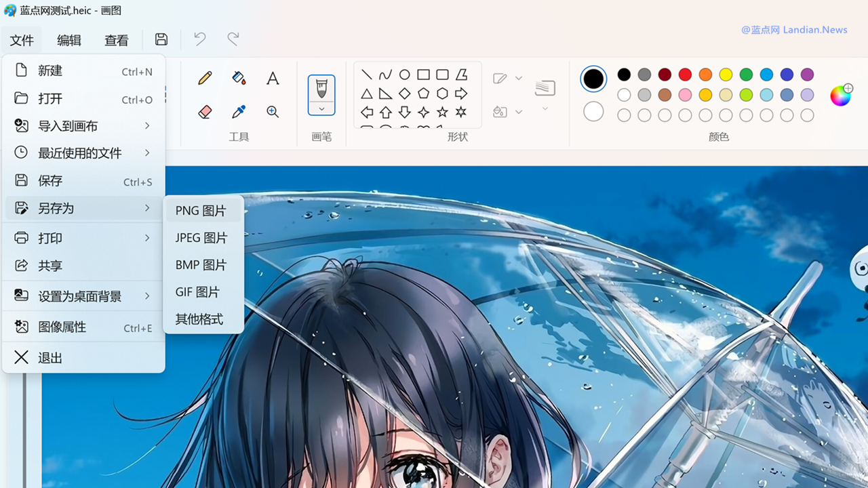Choose 新建 from the file menu
This screenshot has width=868, height=488.
[83, 70]
